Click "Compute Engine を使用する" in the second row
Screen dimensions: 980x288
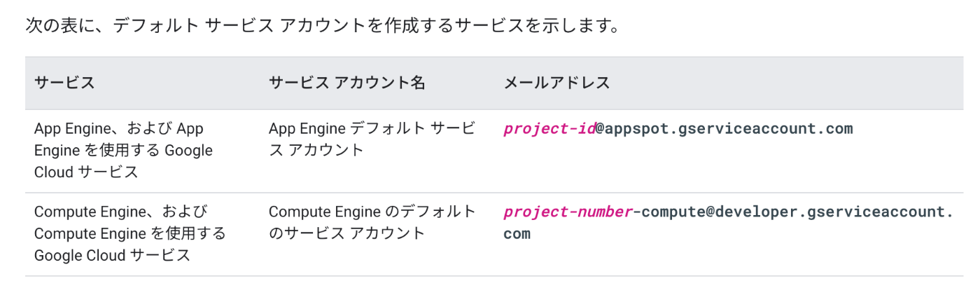[x=129, y=233]
